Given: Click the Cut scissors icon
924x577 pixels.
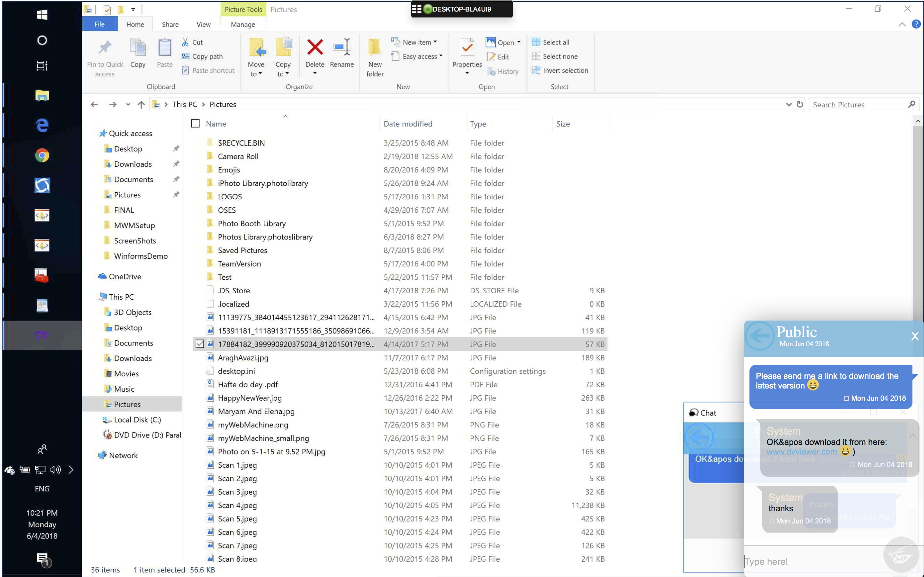Looking at the screenshot, I should tap(185, 42).
